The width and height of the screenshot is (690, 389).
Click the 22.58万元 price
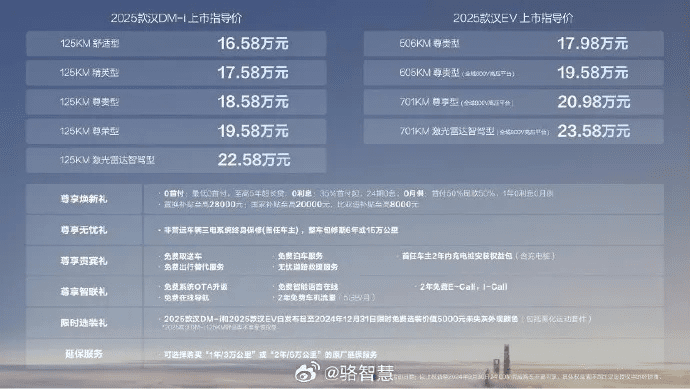254,160
